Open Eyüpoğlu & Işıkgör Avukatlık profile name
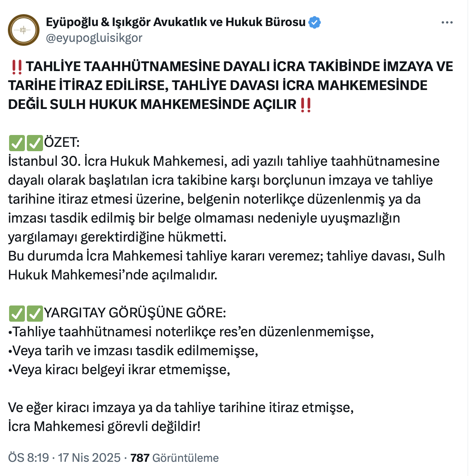The height and width of the screenshot is (476, 469). (176, 22)
